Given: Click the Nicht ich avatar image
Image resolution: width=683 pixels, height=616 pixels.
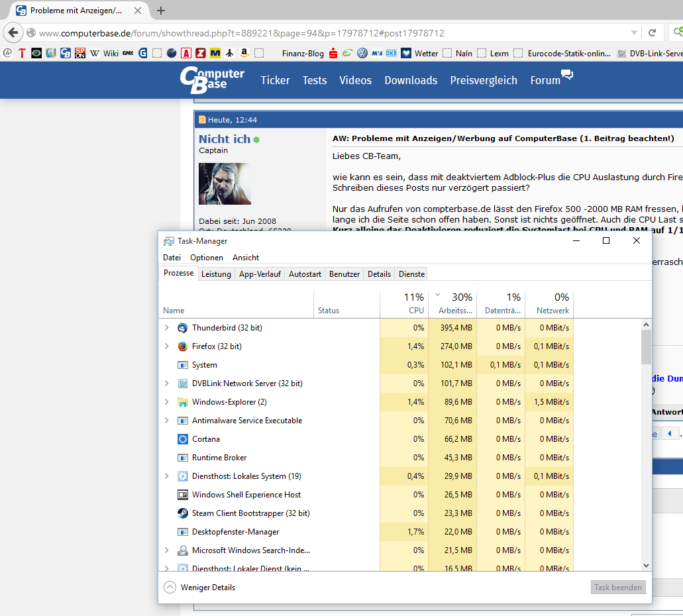Looking at the screenshot, I should point(225,183).
